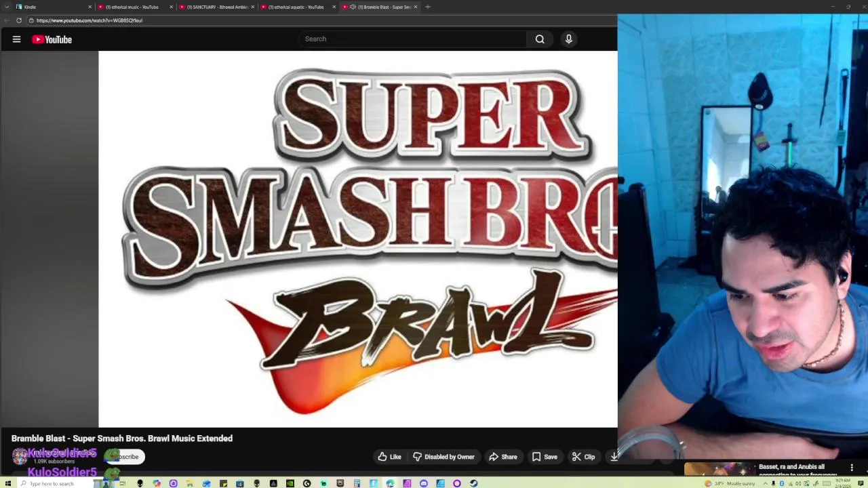Launch Steam from the taskbar

click(473, 483)
